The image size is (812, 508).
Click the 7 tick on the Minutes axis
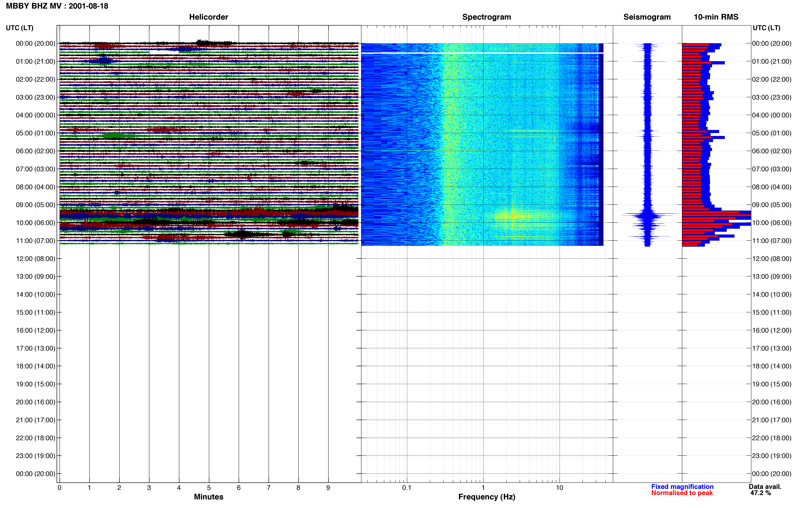pyautogui.click(x=269, y=487)
